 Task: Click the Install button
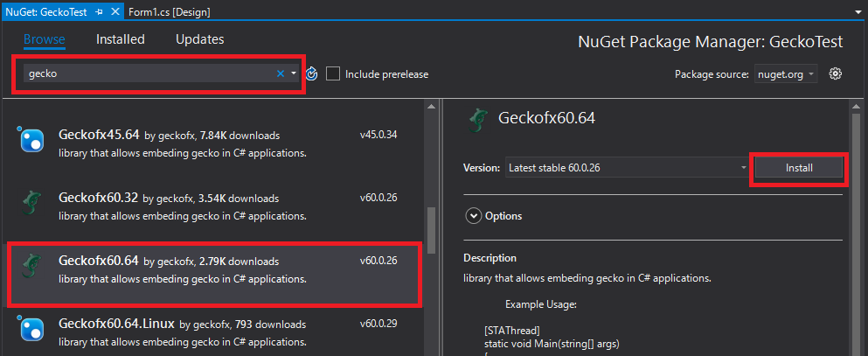pos(799,168)
